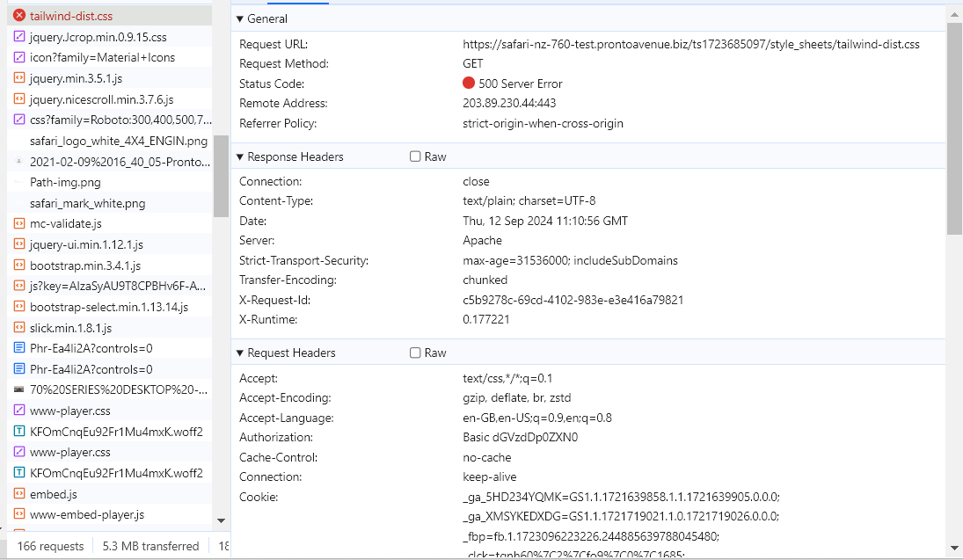Select the tailwind-dist.css request
Screen dimensions: 963x560
tap(109, 16)
